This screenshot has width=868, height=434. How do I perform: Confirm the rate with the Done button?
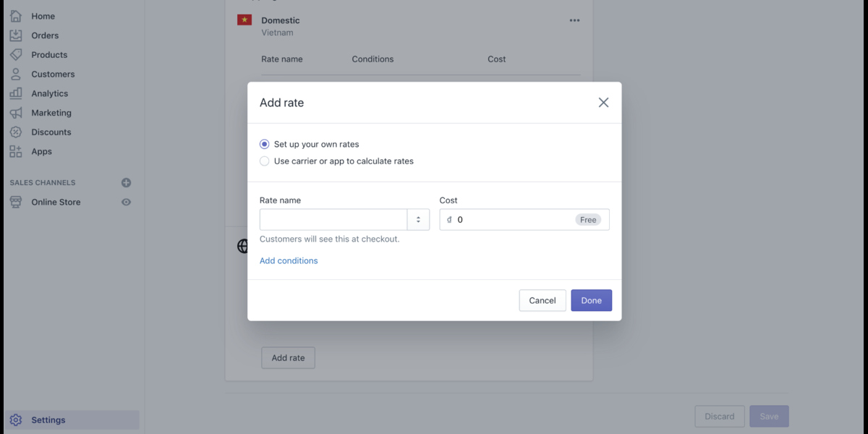click(x=591, y=300)
